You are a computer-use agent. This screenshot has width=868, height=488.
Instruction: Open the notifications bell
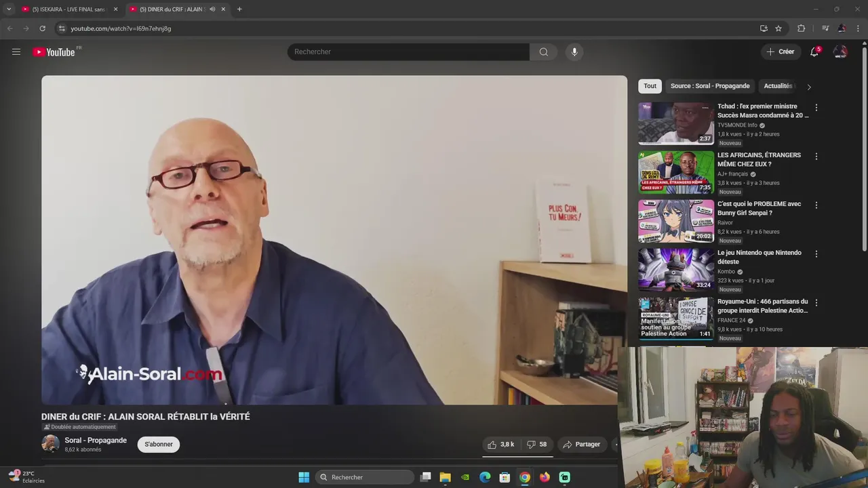coord(814,52)
